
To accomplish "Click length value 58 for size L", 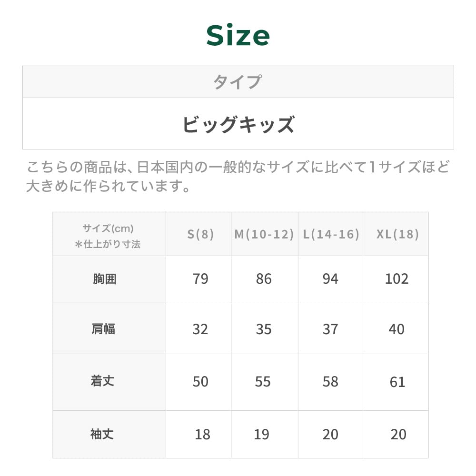I will click(x=330, y=382).
